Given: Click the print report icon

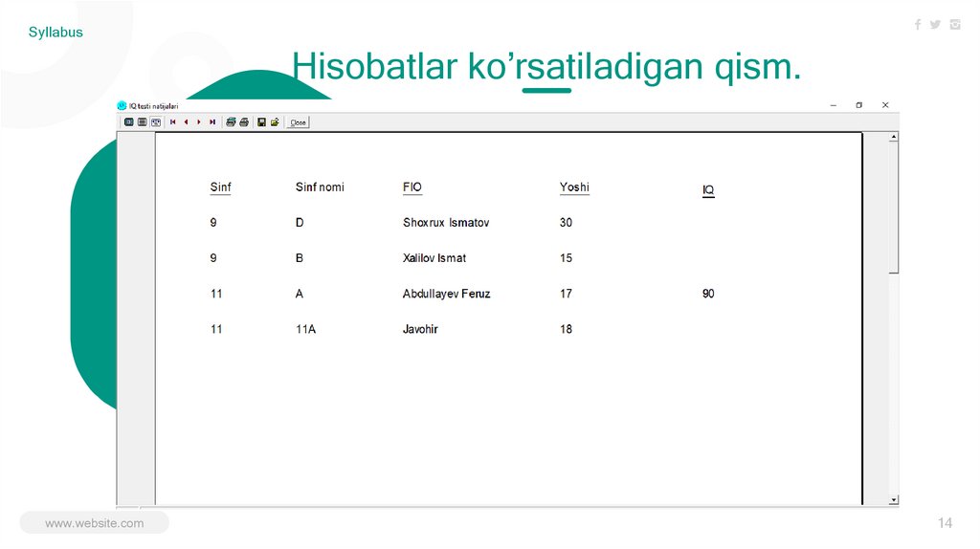Looking at the screenshot, I should (x=244, y=122).
